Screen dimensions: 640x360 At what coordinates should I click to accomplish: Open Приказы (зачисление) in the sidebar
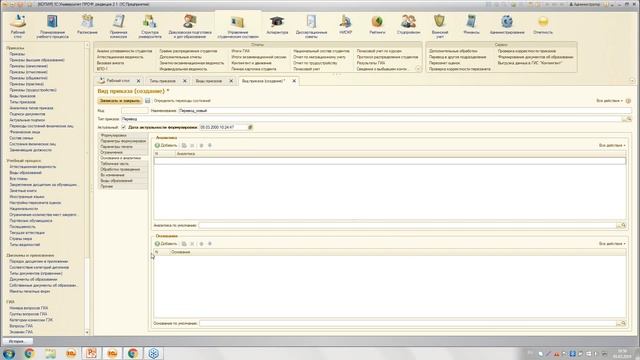29,66
